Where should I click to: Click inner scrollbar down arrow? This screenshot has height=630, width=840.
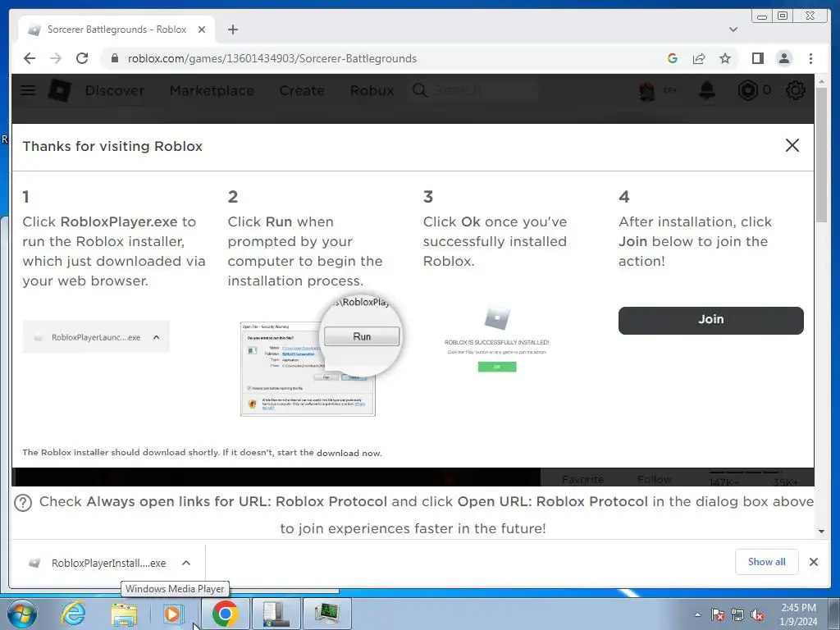(x=821, y=532)
